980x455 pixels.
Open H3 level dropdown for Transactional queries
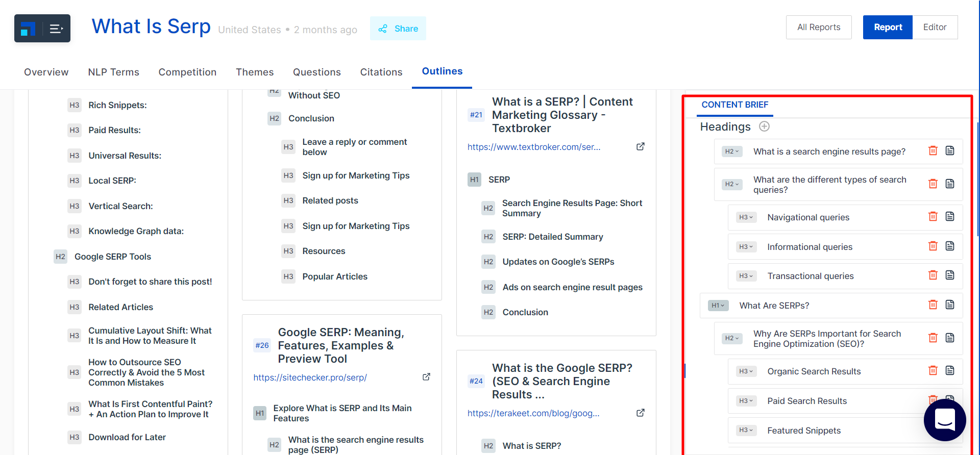point(746,276)
